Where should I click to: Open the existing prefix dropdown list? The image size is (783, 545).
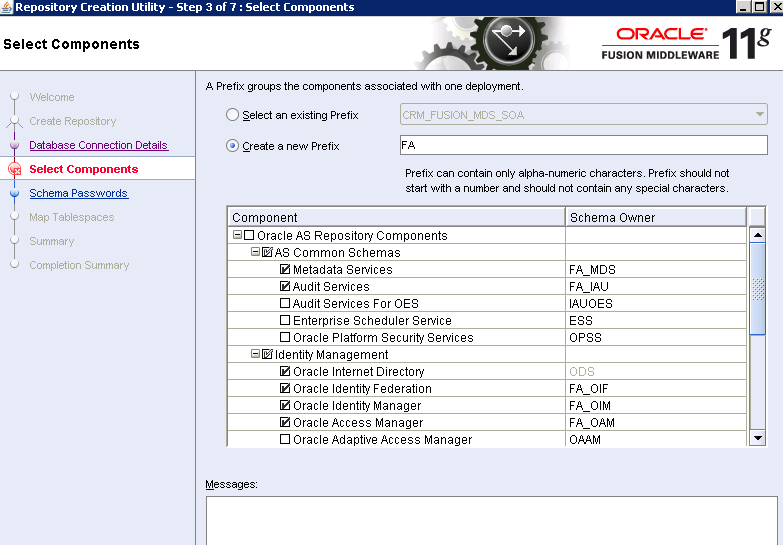coord(759,115)
